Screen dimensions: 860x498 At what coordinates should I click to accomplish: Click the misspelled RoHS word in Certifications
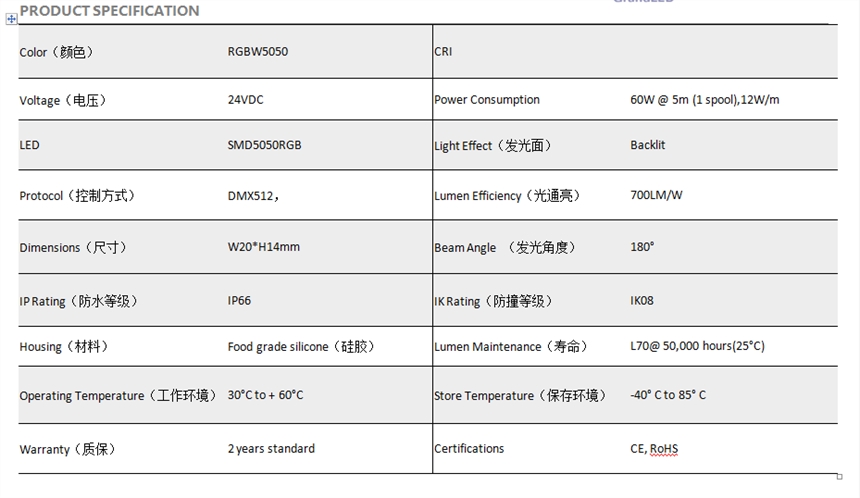point(664,449)
